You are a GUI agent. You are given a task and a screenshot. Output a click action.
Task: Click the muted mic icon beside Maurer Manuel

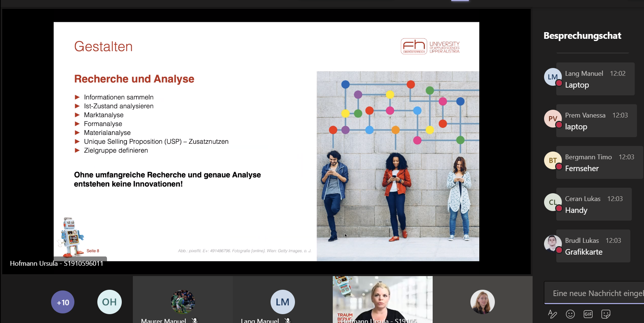pos(195,320)
